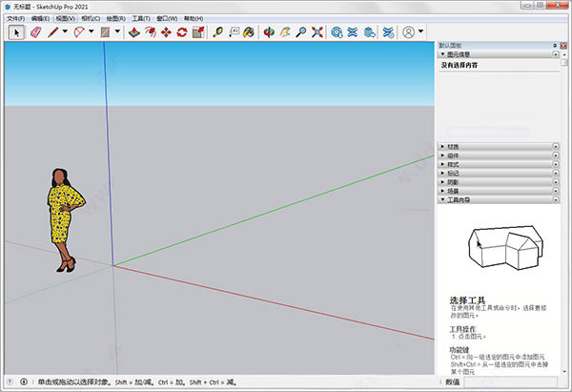Open the Line tool dropdown arrow
This screenshot has height=392, width=572.
[65, 31]
